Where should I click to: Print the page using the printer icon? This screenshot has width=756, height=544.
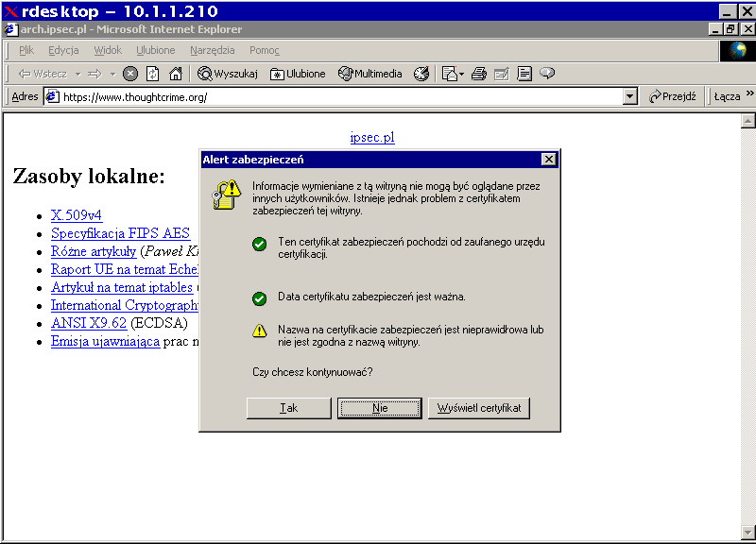coord(479,74)
